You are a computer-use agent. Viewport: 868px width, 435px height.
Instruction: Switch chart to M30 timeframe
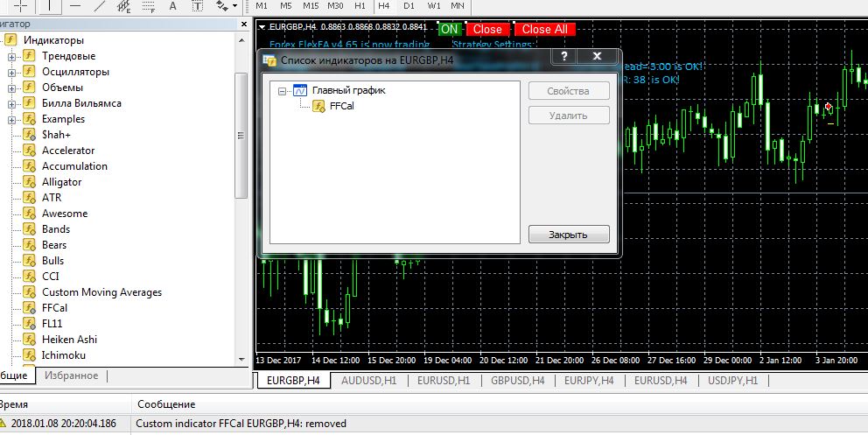click(x=335, y=5)
